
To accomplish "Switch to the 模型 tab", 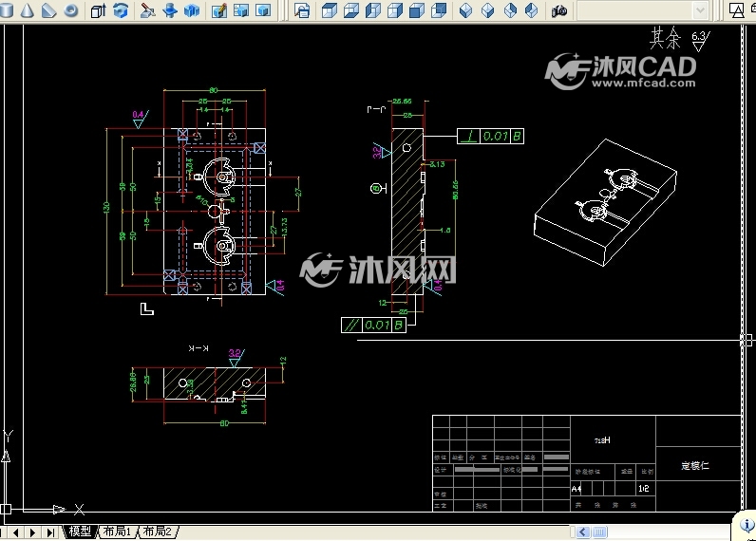I will 80,531.
